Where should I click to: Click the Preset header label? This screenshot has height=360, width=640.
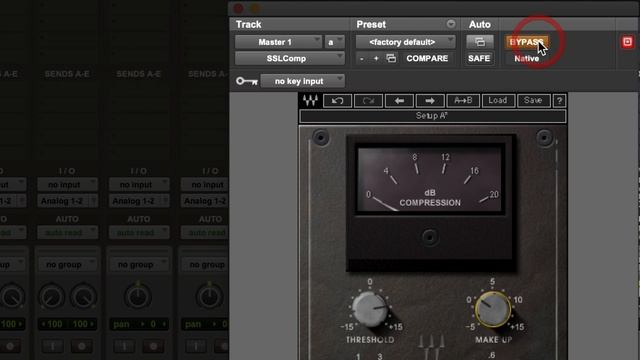pyautogui.click(x=371, y=24)
